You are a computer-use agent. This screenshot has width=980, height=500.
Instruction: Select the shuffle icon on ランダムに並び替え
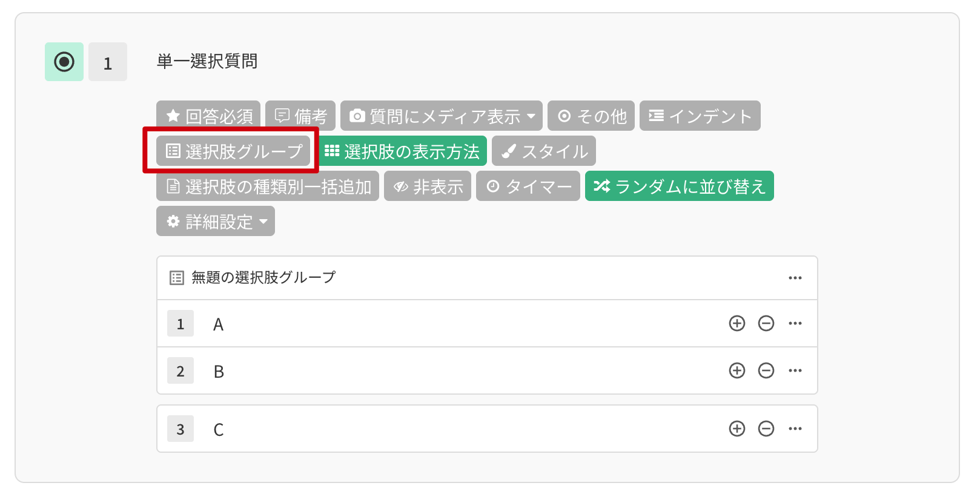pos(602,186)
